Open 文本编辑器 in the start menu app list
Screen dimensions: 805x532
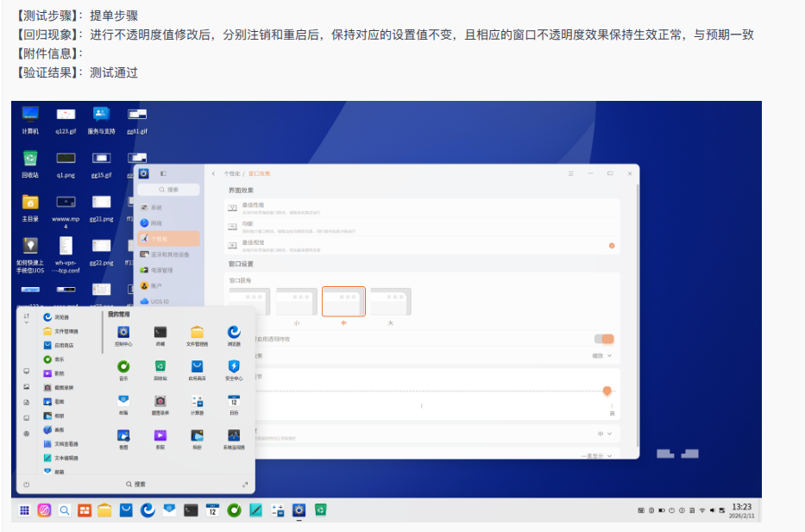coord(60,458)
